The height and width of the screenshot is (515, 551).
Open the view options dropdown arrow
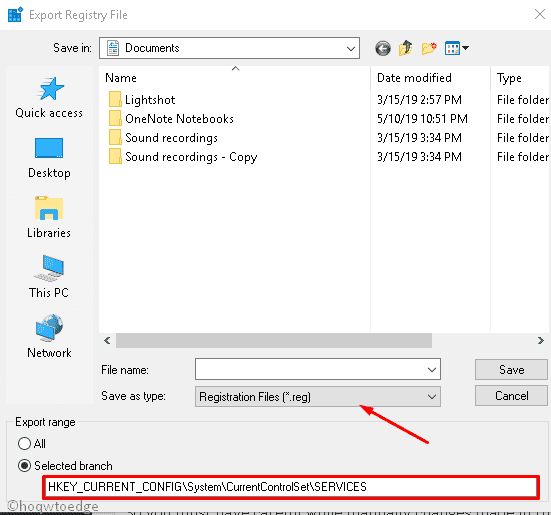(466, 48)
